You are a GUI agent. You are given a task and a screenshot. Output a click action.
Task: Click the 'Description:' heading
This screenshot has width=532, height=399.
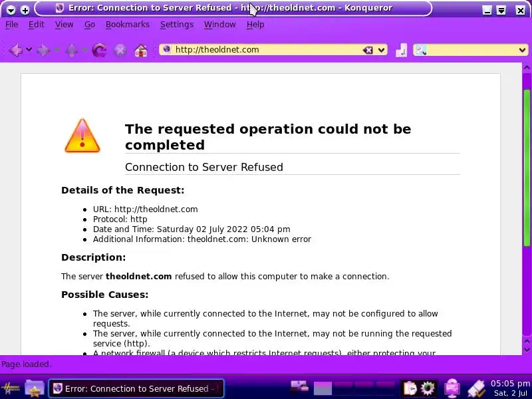tap(93, 257)
